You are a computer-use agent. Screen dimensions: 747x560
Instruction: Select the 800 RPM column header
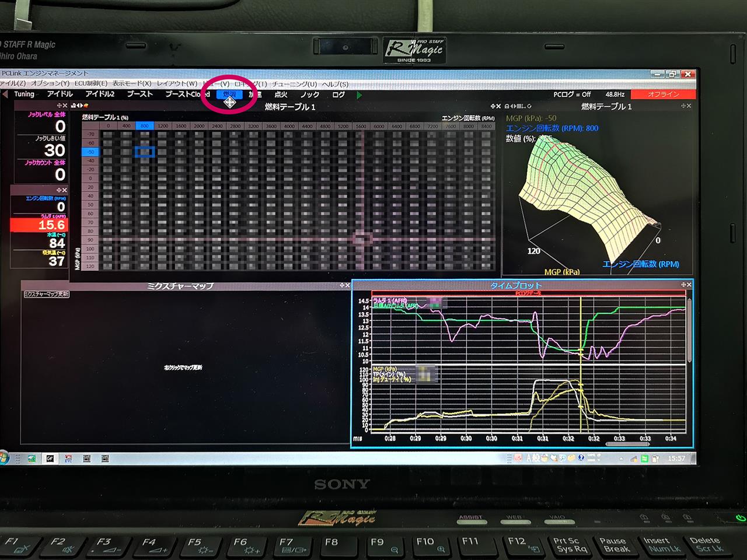pos(144,126)
